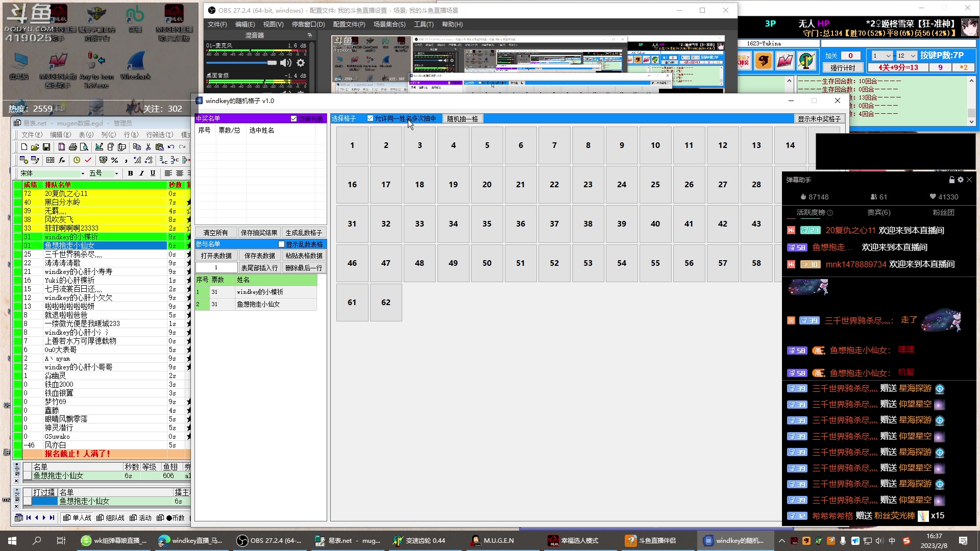Toggle 显示乱数表格 checkbox
This screenshot has height=551, width=980.
click(281, 244)
